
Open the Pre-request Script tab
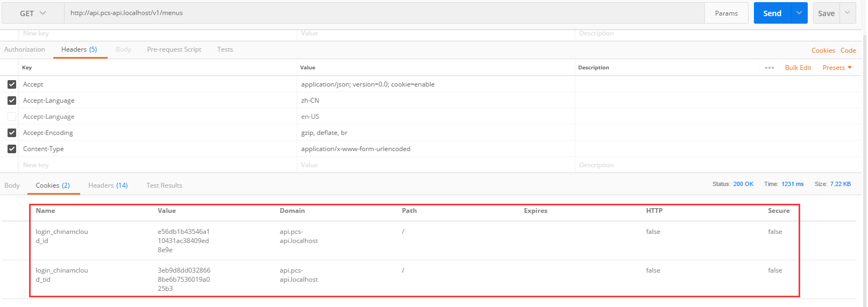coord(174,49)
